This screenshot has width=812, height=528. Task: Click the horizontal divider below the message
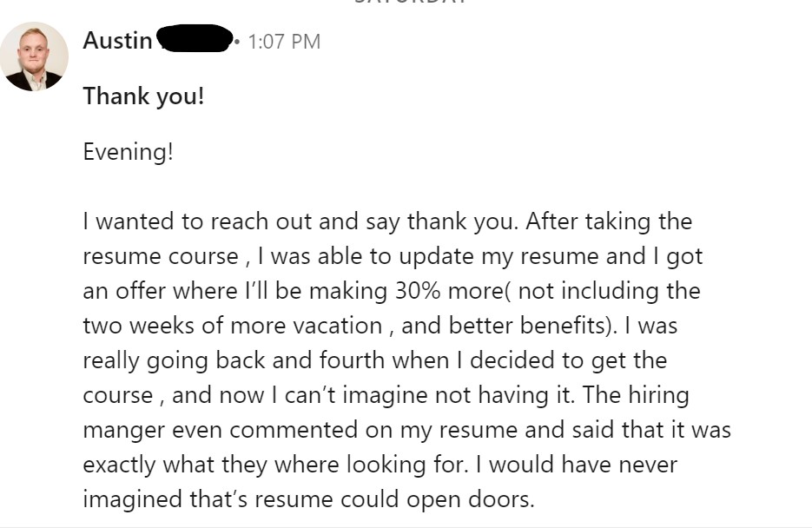(406, 527)
